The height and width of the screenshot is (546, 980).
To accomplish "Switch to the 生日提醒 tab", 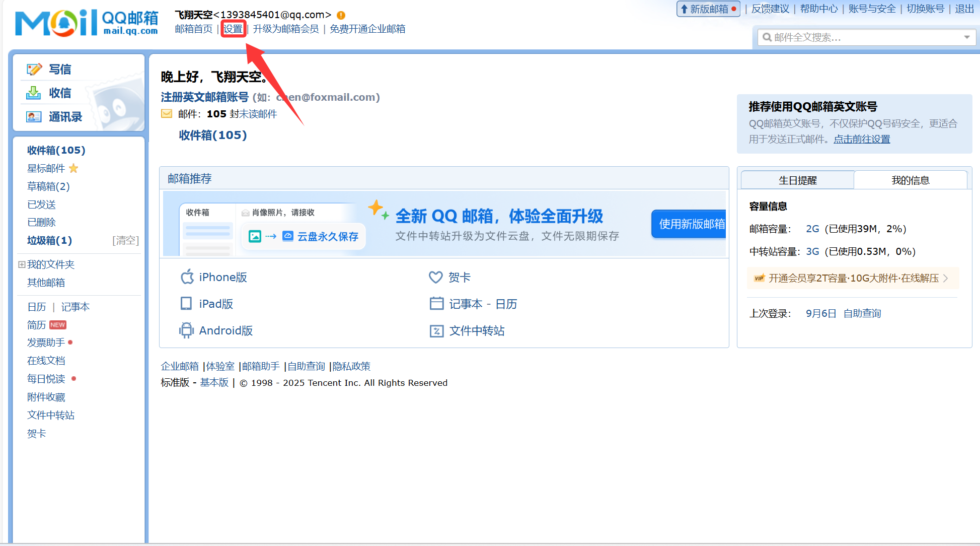I will pyautogui.click(x=797, y=180).
